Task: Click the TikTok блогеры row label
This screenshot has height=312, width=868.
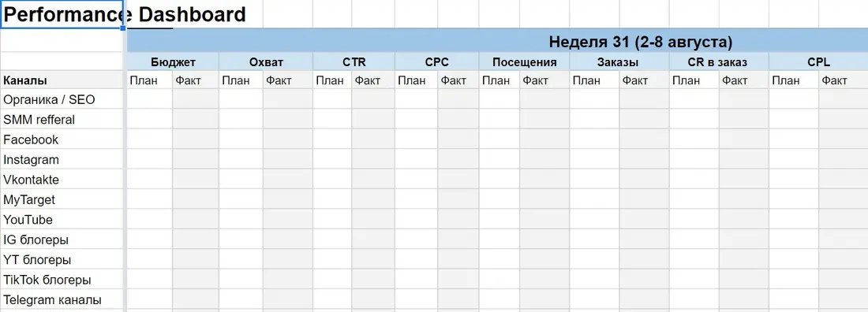Action: coord(62,280)
